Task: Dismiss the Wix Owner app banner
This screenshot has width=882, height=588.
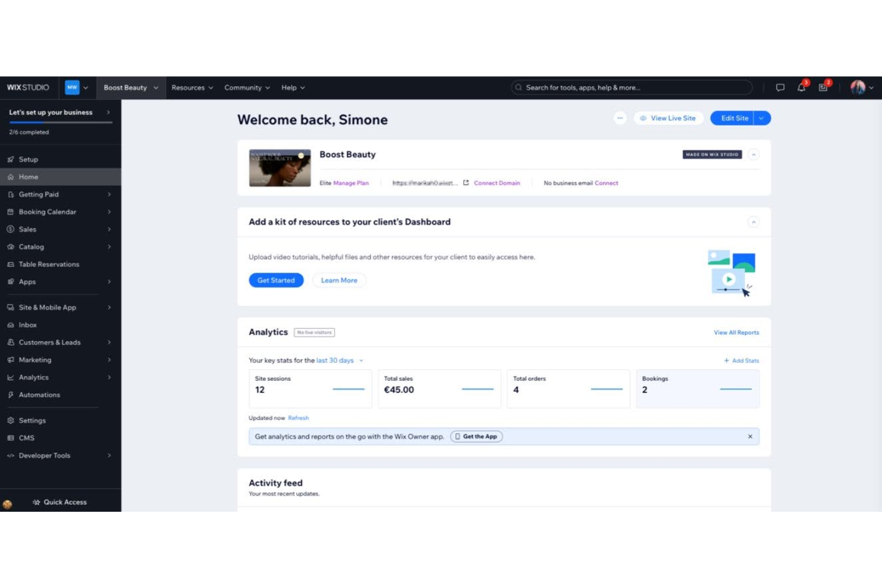Action: [750, 436]
